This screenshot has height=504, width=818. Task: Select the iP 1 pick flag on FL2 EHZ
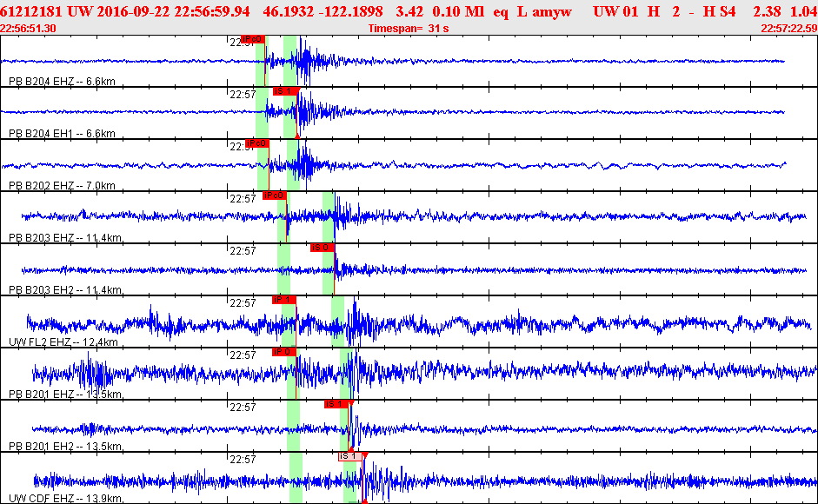(x=284, y=300)
